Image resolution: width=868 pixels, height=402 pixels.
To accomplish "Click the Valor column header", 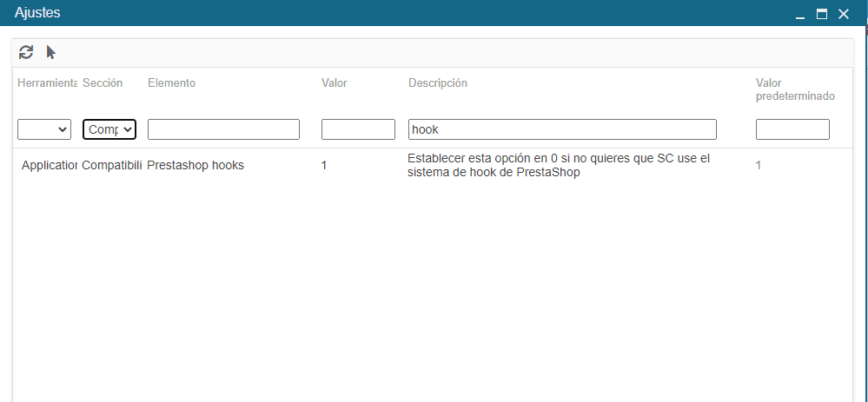I will [x=335, y=83].
